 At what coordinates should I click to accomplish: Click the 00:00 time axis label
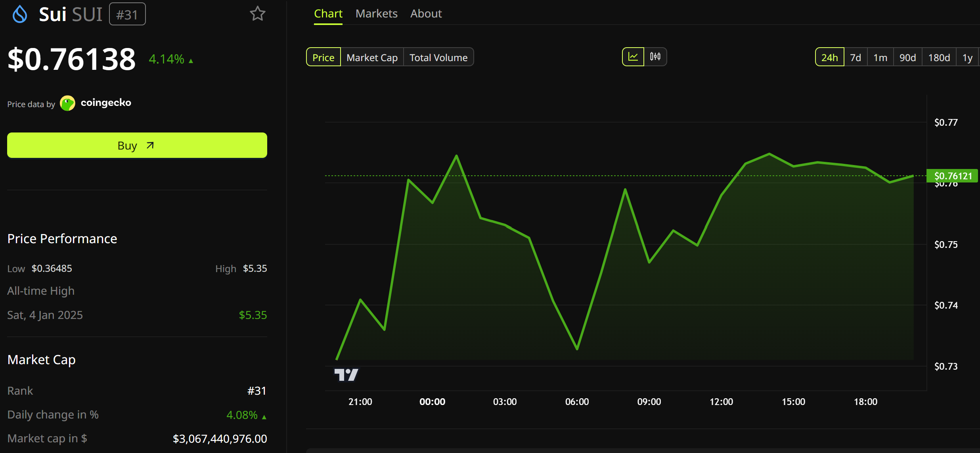tap(432, 402)
